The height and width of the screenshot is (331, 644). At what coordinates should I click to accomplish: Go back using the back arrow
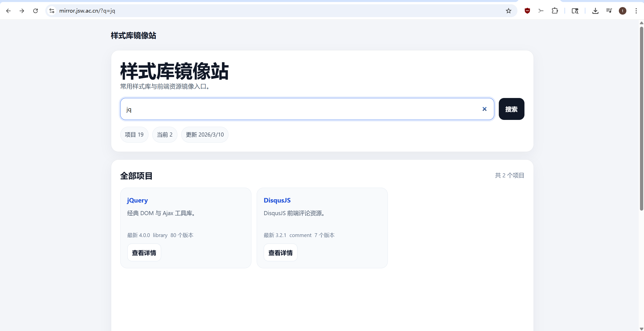(x=9, y=11)
